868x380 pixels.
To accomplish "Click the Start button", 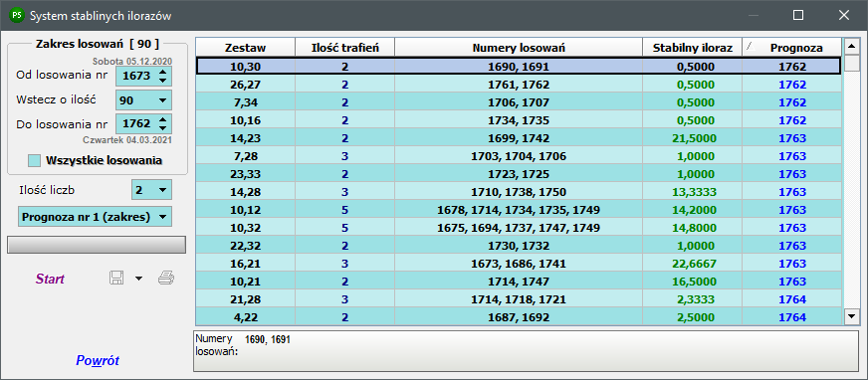I will click(x=50, y=279).
